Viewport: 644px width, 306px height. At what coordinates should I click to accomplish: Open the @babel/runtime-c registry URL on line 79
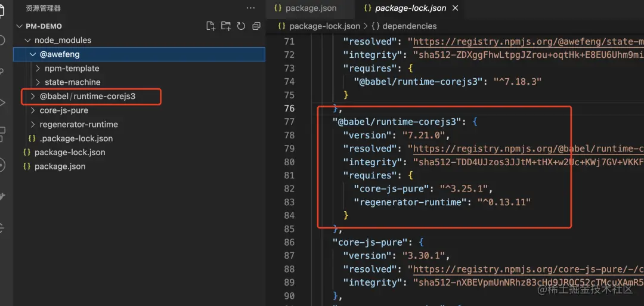pos(528,149)
